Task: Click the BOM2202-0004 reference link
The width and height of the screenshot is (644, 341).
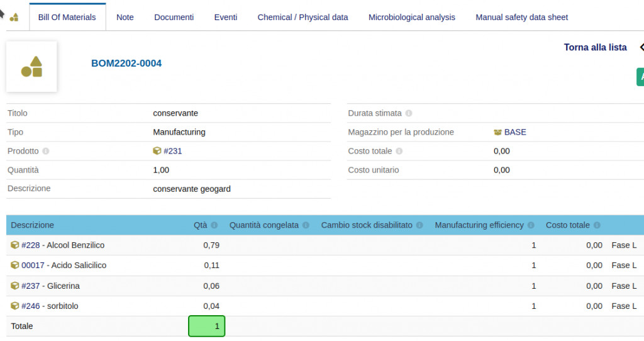Action: click(126, 64)
